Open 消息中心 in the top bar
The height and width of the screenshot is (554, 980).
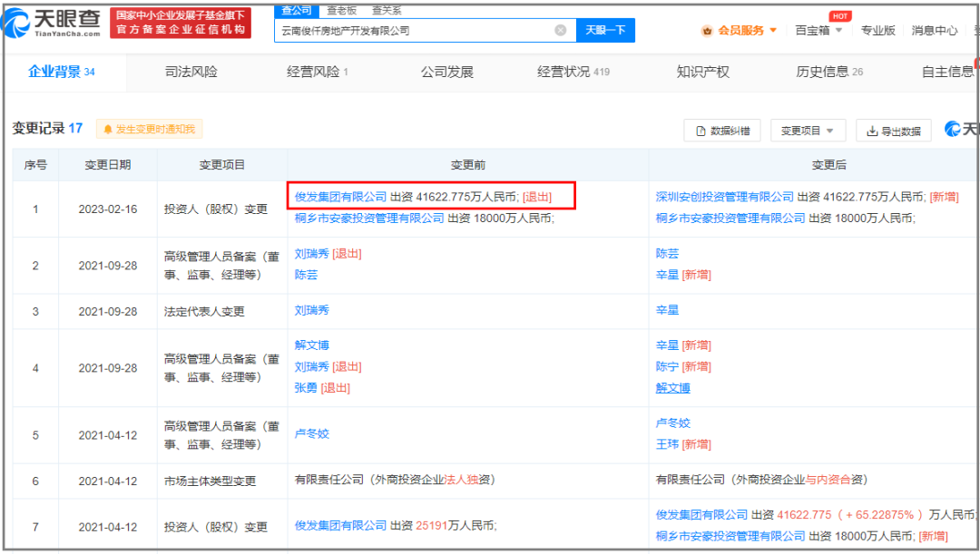935,31
